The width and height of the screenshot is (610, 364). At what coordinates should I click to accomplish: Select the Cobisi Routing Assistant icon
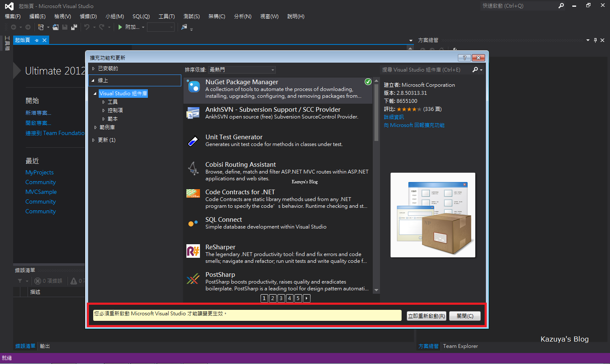(193, 168)
